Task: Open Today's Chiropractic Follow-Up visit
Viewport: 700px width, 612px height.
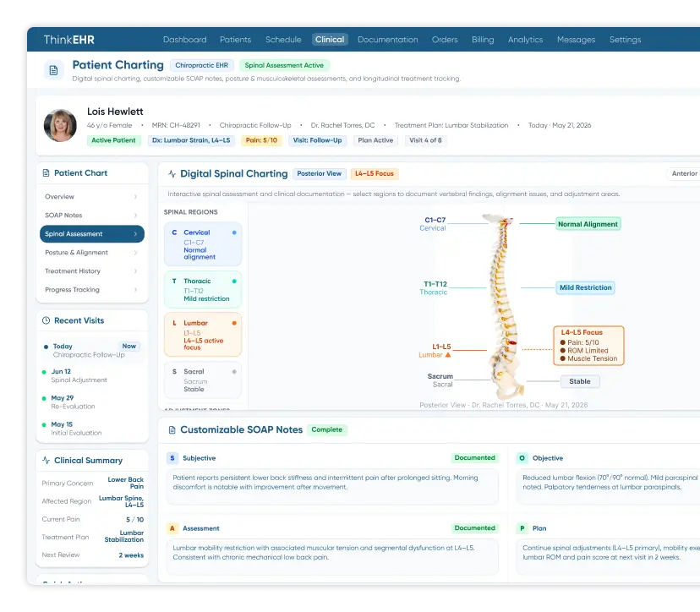Action: tap(91, 351)
